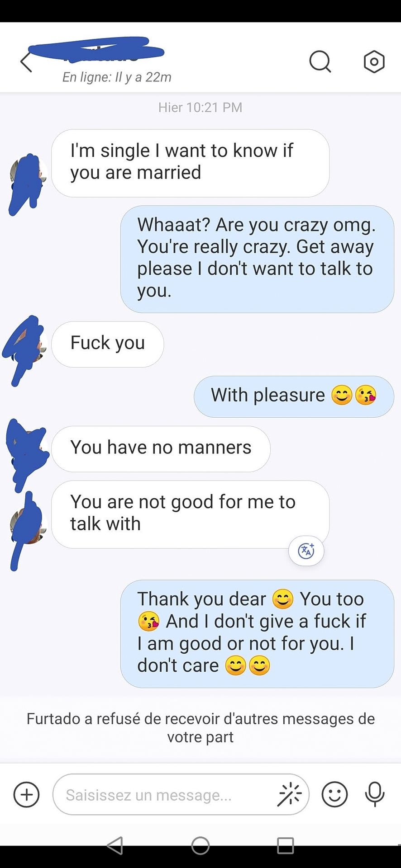
Task: Go back using the top-left arrow
Action: point(26,62)
